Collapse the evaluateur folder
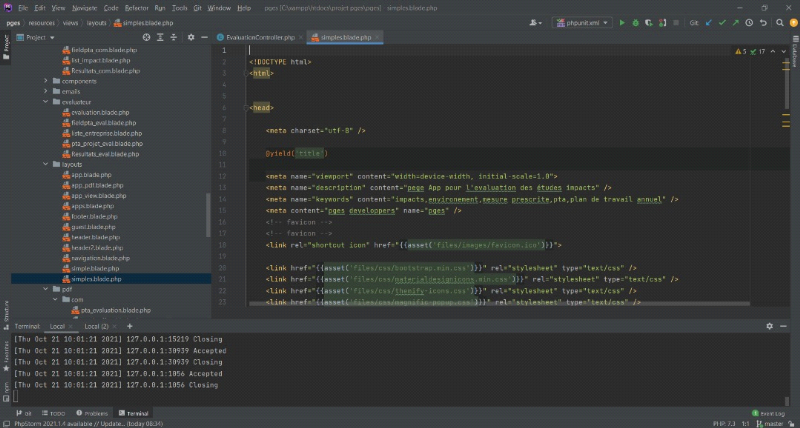The width and height of the screenshot is (800, 428). 46,101
